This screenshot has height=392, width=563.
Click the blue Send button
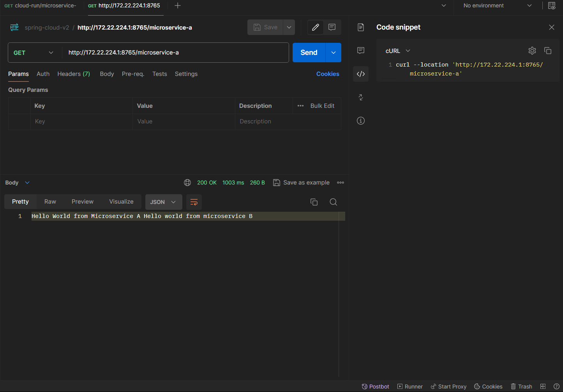click(x=309, y=53)
